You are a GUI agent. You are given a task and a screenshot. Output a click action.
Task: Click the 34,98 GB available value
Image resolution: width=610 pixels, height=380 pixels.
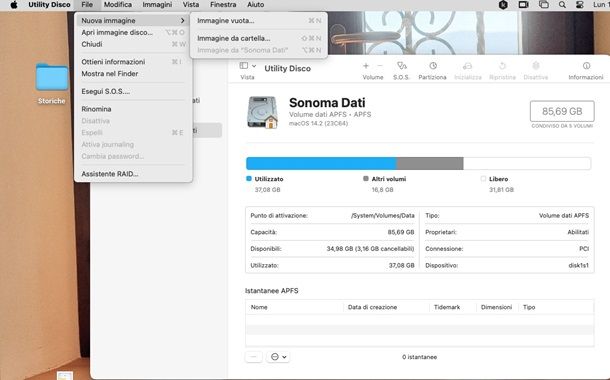pyautogui.click(x=370, y=249)
